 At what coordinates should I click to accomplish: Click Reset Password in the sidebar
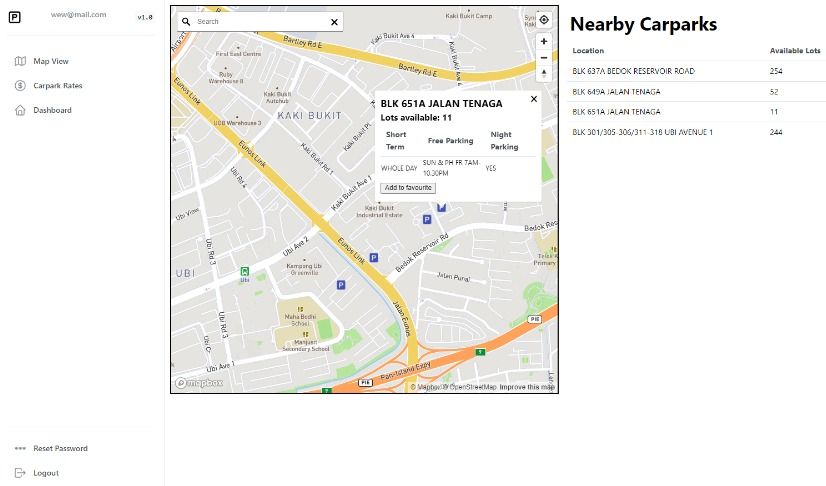click(x=60, y=448)
